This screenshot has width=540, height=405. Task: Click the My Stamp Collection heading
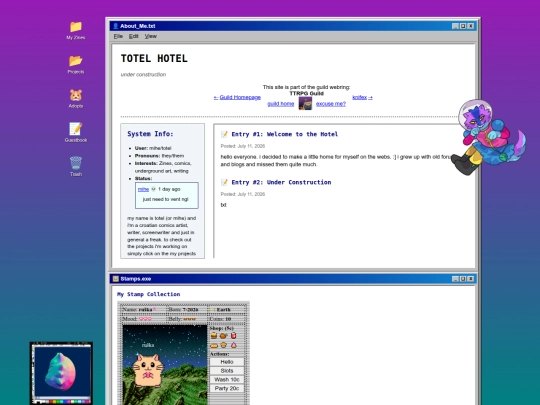(148, 294)
